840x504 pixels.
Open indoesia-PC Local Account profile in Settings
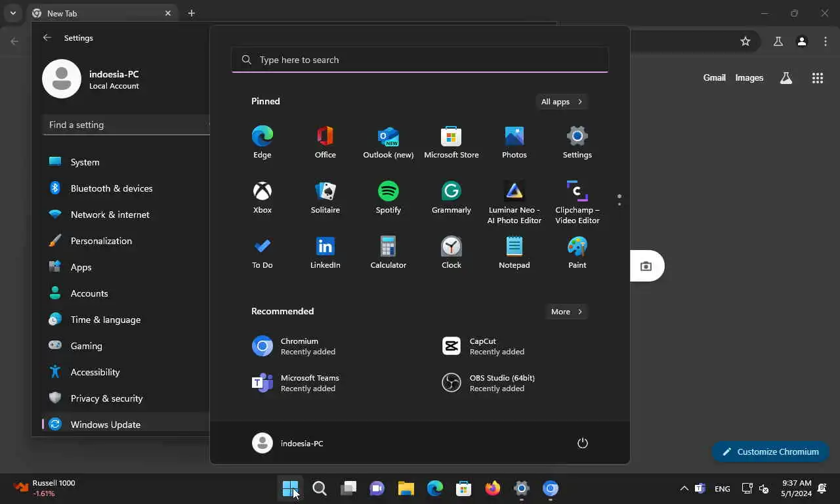pyautogui.click(x=92, y=79)
